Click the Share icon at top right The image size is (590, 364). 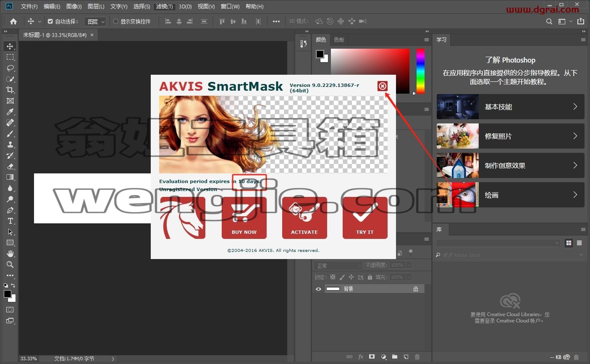tap(581, 21)
